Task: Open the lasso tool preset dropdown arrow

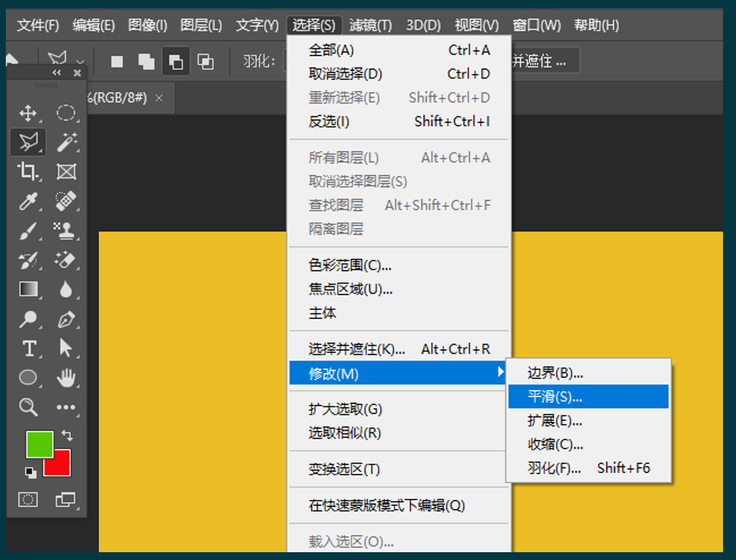Action: [x=80, y=62]
